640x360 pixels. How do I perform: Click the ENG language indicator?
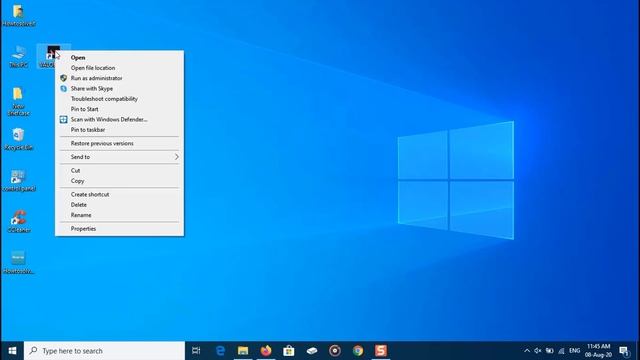click(x=575, y=351)
